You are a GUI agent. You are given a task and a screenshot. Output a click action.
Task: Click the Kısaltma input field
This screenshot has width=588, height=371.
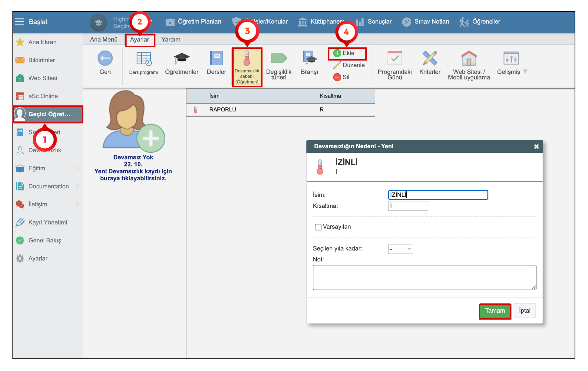pyautogui.click(x=408, y=206)
